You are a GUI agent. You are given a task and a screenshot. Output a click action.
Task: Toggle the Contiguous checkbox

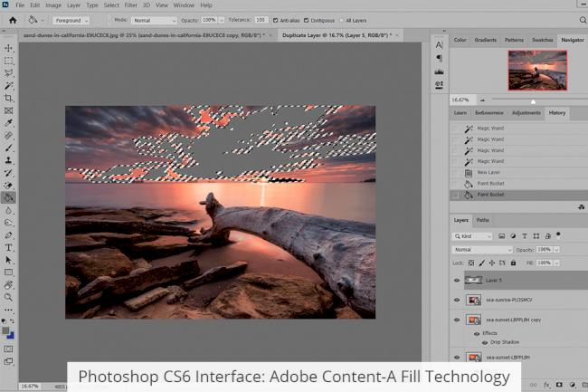tap(306, 20)
